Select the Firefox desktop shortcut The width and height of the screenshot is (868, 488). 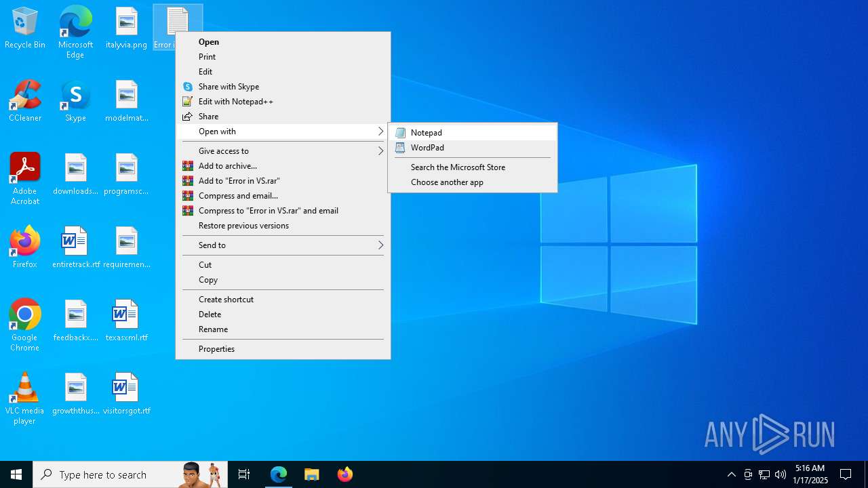25,248
